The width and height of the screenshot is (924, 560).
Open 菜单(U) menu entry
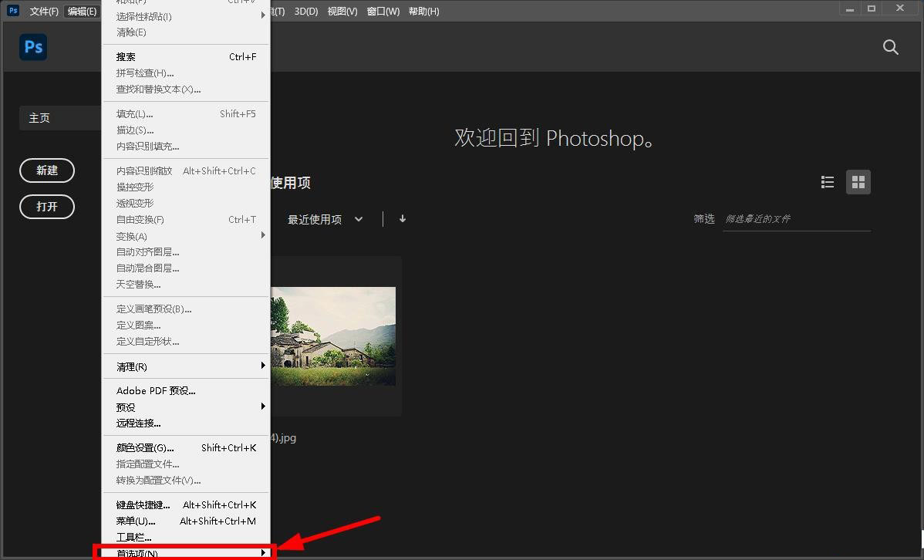tap(186, 521)
